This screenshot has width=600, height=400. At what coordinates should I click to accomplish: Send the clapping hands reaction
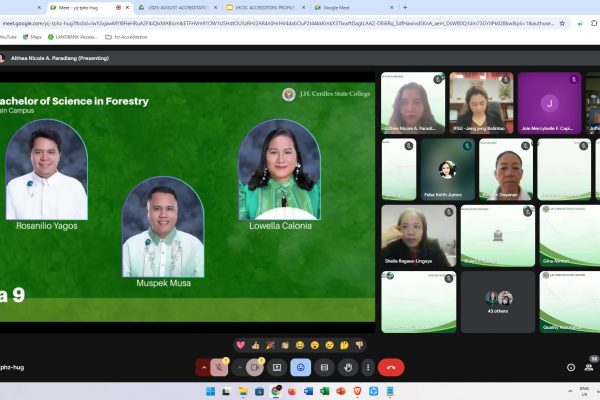(x=285, y=345)
